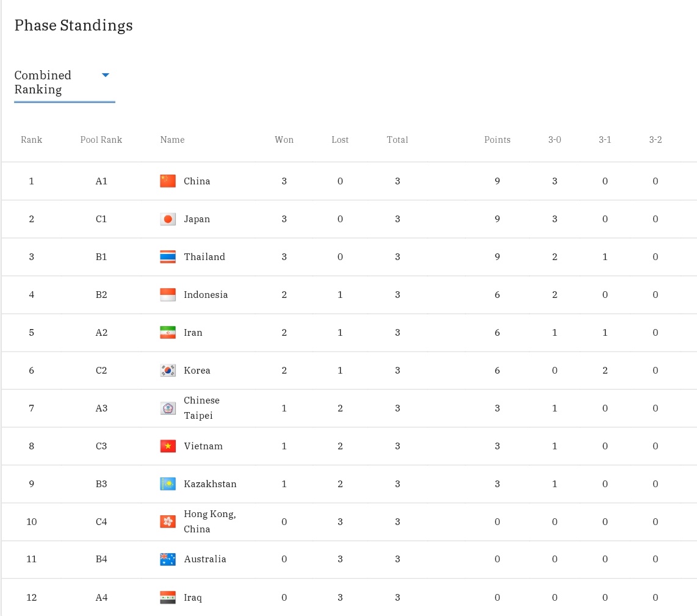Click the 3-0 column header

554,140
